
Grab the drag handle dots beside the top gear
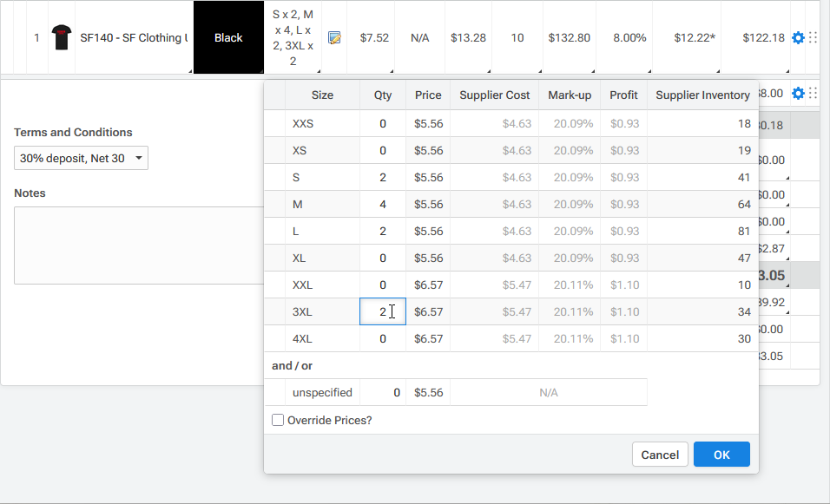click(x=814, y=36)
